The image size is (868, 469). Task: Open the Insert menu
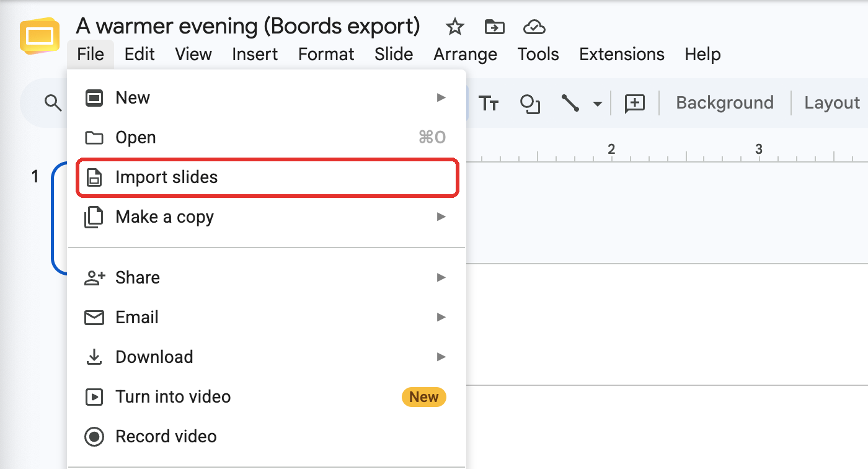pyautogui.click(x=255, y=54)
